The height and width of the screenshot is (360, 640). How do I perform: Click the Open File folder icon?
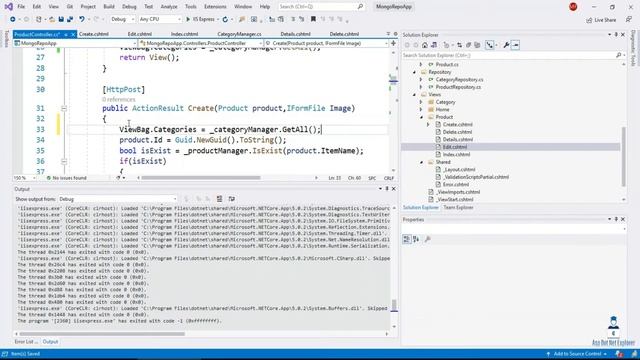pyautogui.click(x=52, y=19)
